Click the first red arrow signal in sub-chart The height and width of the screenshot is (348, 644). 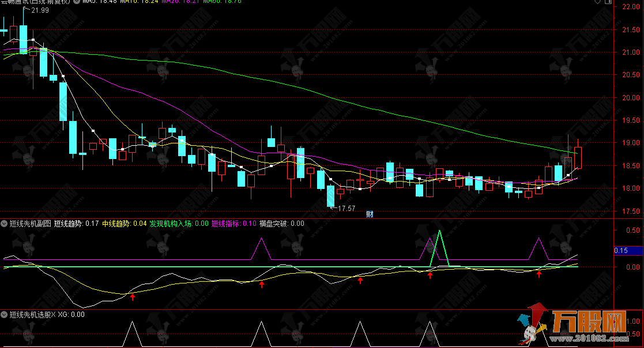[x=133, y=297]
